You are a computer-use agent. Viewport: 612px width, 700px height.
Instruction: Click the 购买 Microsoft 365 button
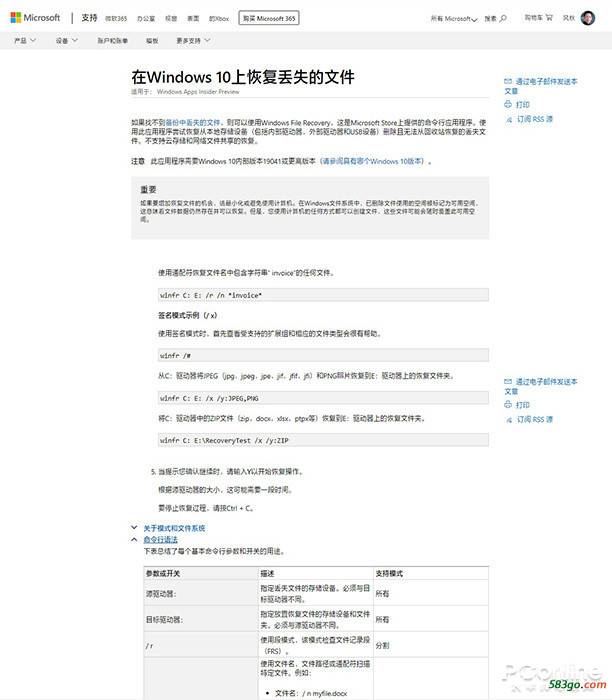[269, 18]
